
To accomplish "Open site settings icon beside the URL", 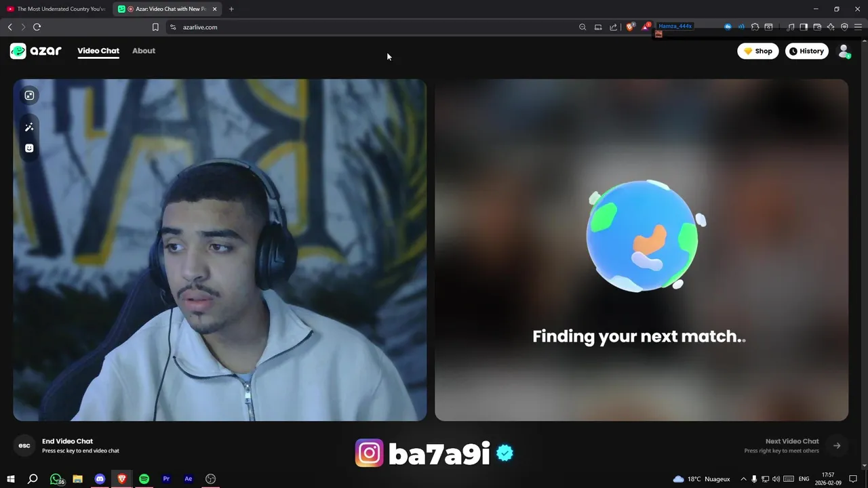I will point(173,27).
